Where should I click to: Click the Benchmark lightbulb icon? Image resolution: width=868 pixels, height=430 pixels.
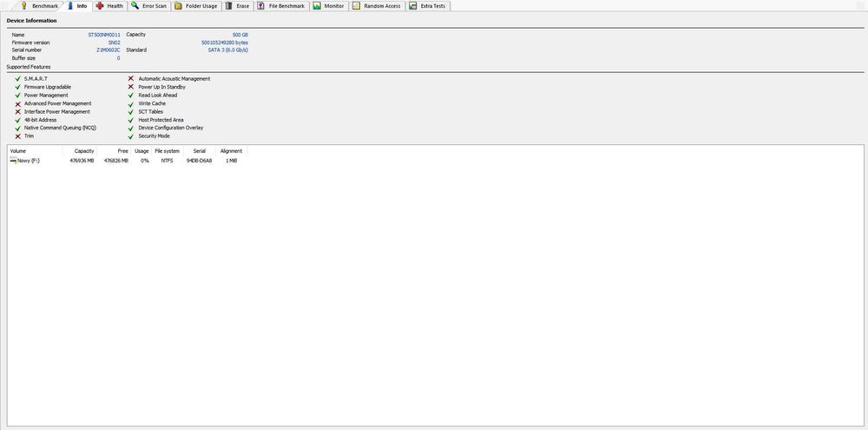pyautogui.click(x=23, y=5)
